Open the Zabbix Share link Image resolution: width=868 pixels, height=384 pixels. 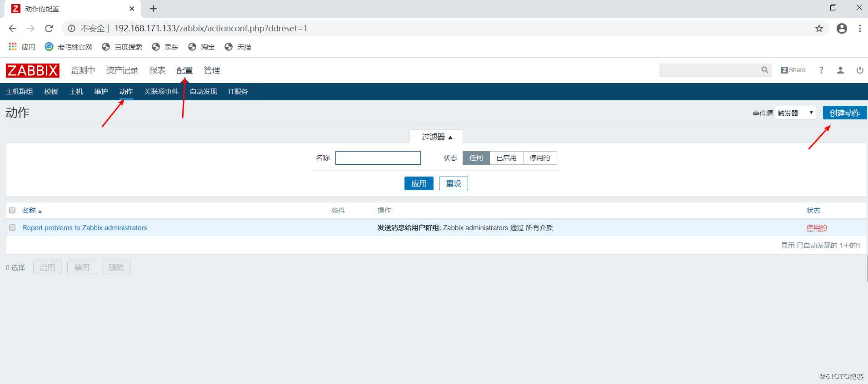[793, 70]
